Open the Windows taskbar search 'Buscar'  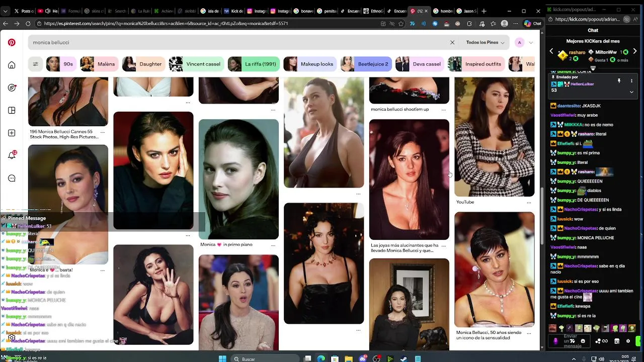pyautogui.click(x=265, y=359)
